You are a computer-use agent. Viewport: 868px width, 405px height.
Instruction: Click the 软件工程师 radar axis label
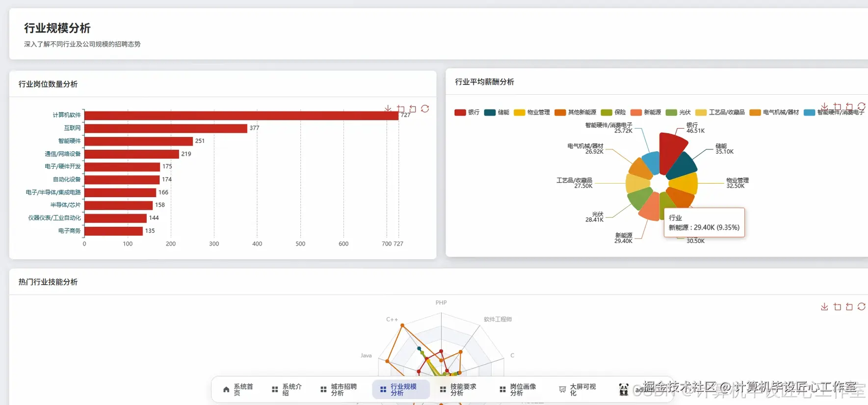(498, 319)
